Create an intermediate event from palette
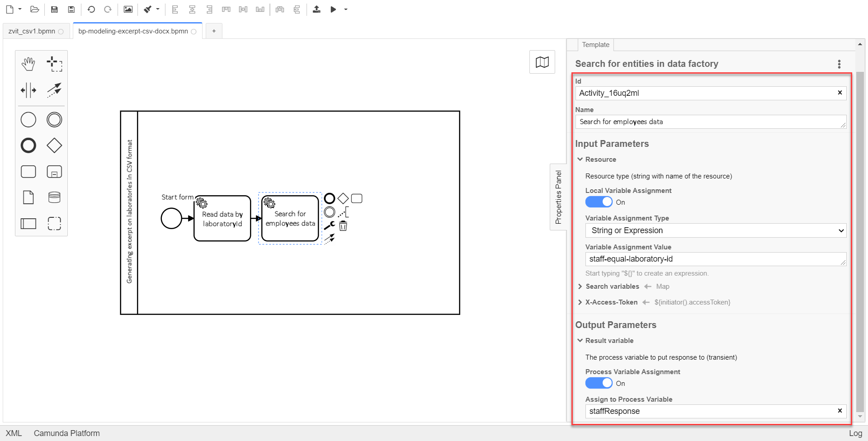Viewport: 868px width, 441px height. tap(54, 120)
